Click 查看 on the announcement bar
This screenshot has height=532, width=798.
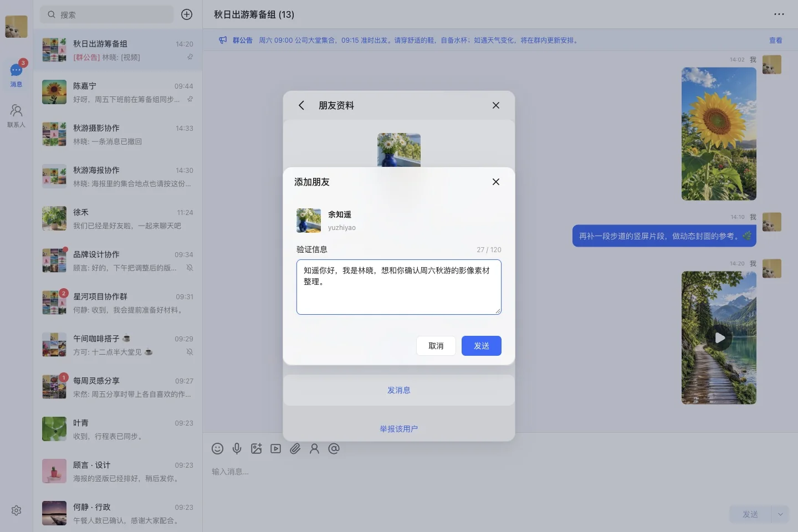coord(776,40)
